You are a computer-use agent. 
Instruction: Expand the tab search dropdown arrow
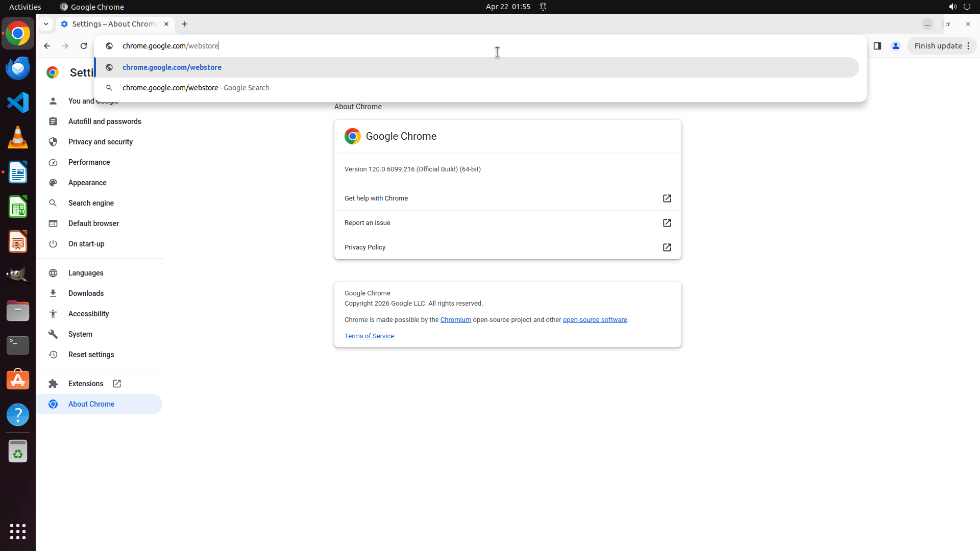pyautogui.click(x=46, y=24)
